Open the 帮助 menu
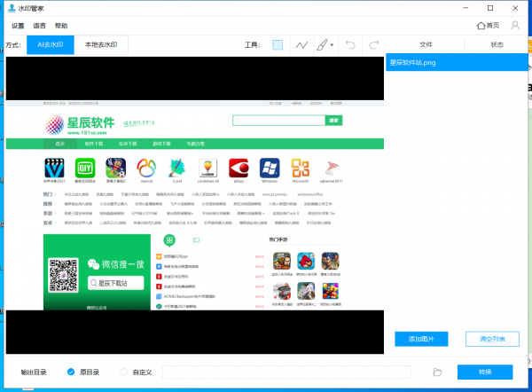 tap(61, 26)
